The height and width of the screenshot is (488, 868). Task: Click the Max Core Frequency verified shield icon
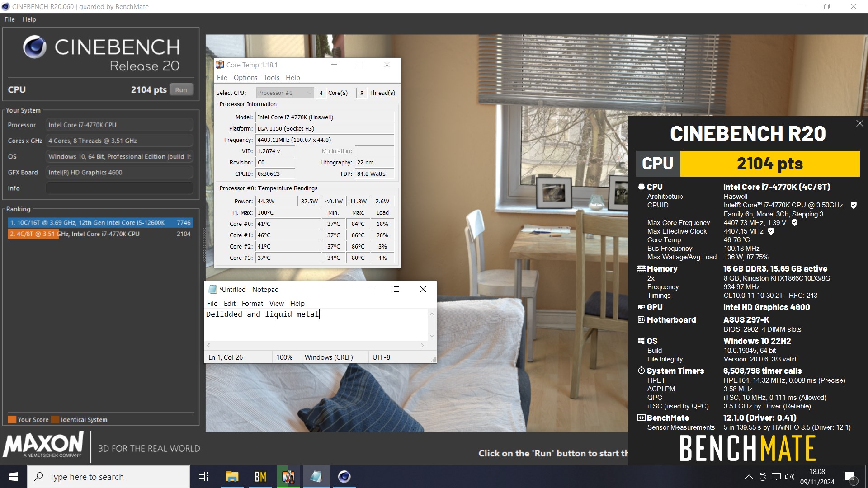click(794, 222)
